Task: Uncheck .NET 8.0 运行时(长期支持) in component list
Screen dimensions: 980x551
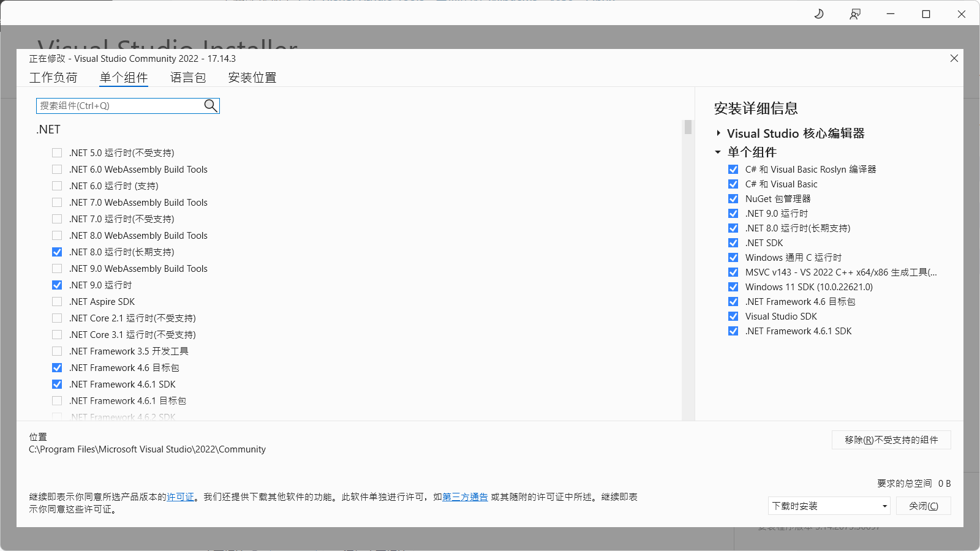Action: pyautogui.click(x=57, y=252)
